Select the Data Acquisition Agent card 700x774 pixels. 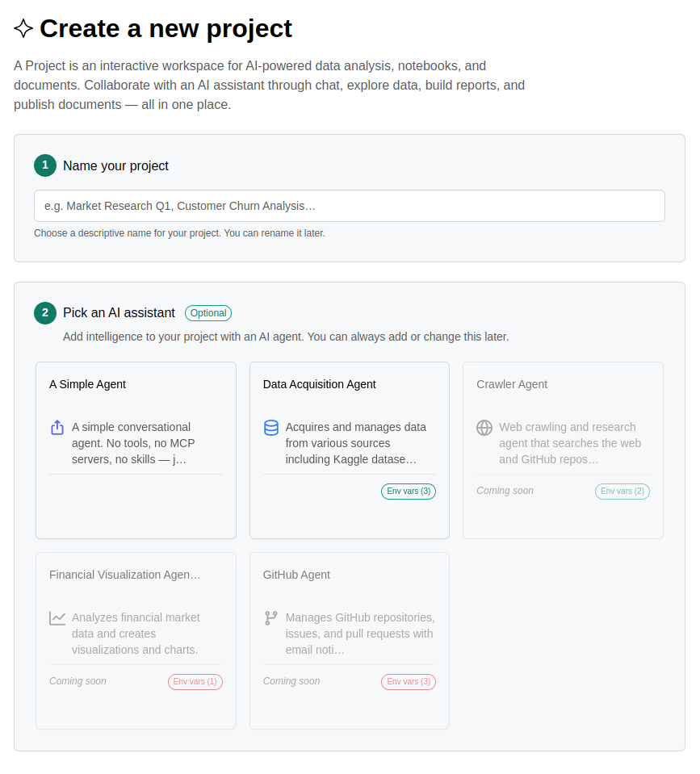click(349, 450)
